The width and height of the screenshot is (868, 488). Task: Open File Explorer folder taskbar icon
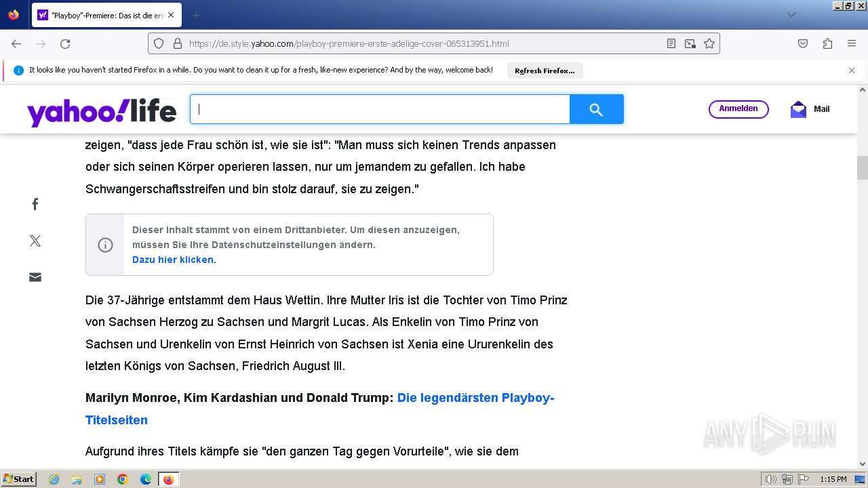point(77,479)
